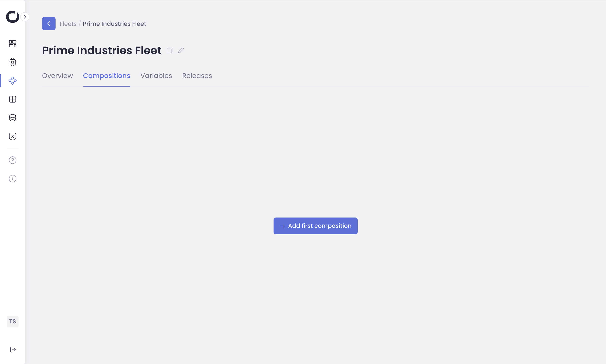Open the database stack icon
606x364 pixels.
tap(13, 118)
